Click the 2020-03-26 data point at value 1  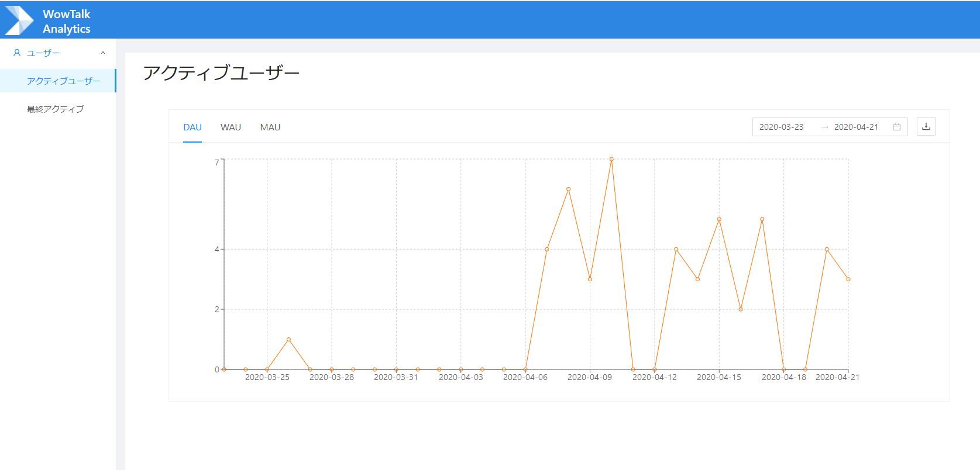(x=288, y=340)
